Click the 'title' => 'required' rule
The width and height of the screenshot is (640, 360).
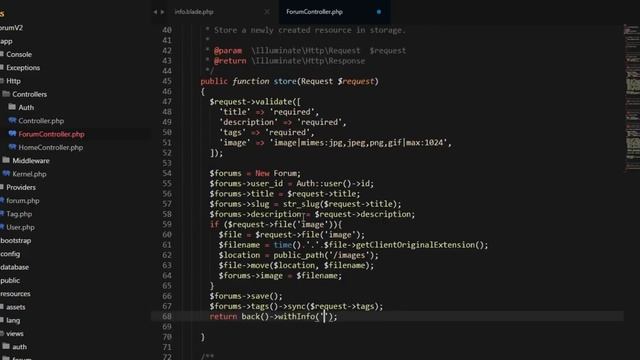pos(269,112)
